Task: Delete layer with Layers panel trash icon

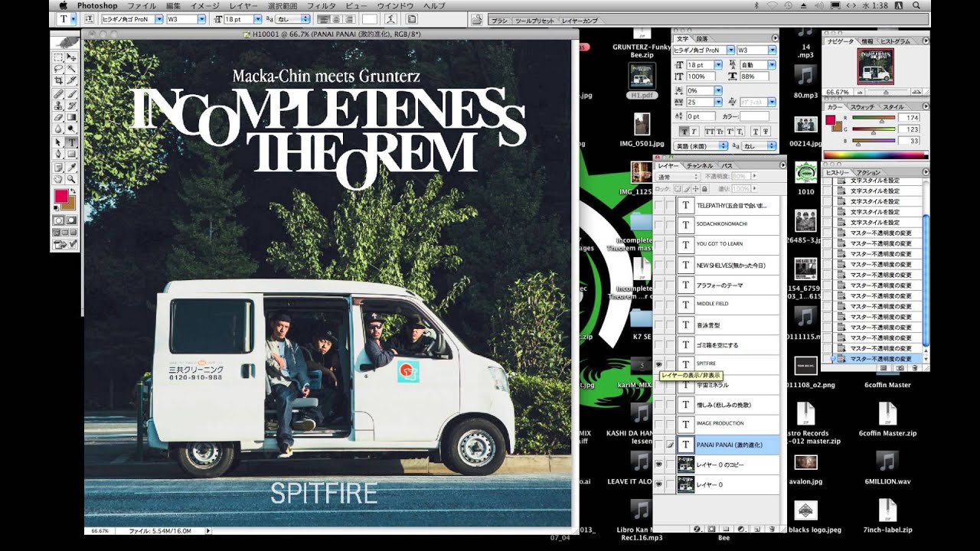Action: 772,528
